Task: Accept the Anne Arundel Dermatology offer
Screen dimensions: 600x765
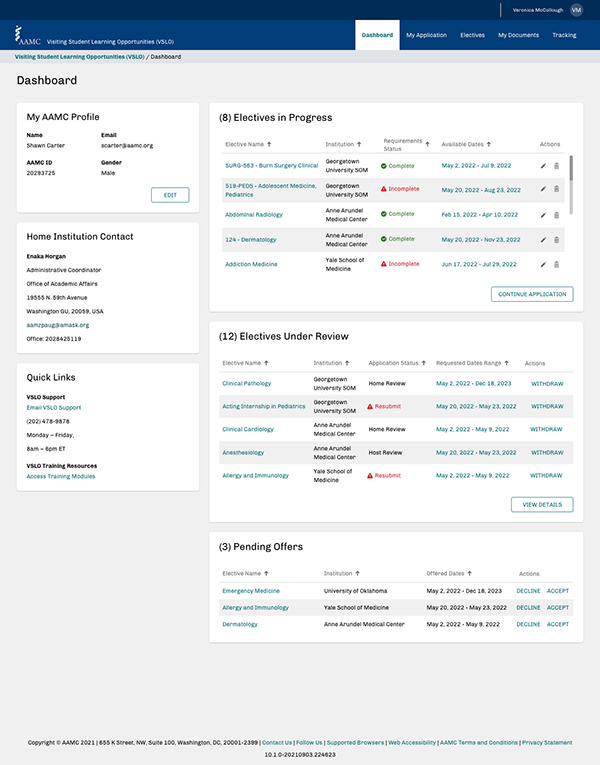Action: [x=558, y=624]
